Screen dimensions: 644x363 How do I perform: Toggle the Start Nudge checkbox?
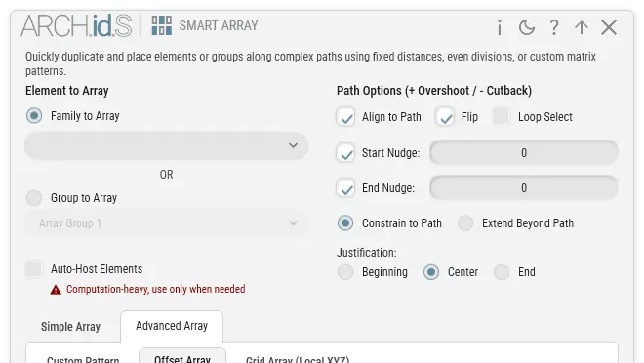[345, 153]
